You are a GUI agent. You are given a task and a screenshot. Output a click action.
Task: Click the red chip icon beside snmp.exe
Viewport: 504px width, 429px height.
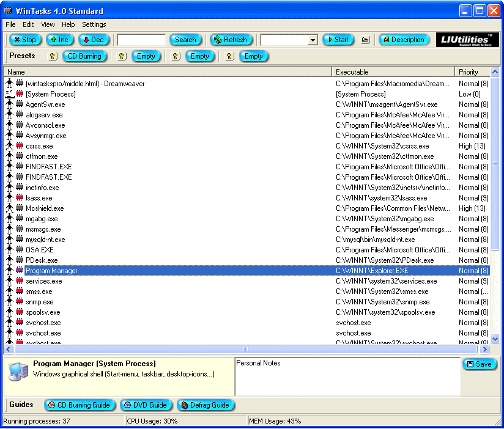click(20, 301)
